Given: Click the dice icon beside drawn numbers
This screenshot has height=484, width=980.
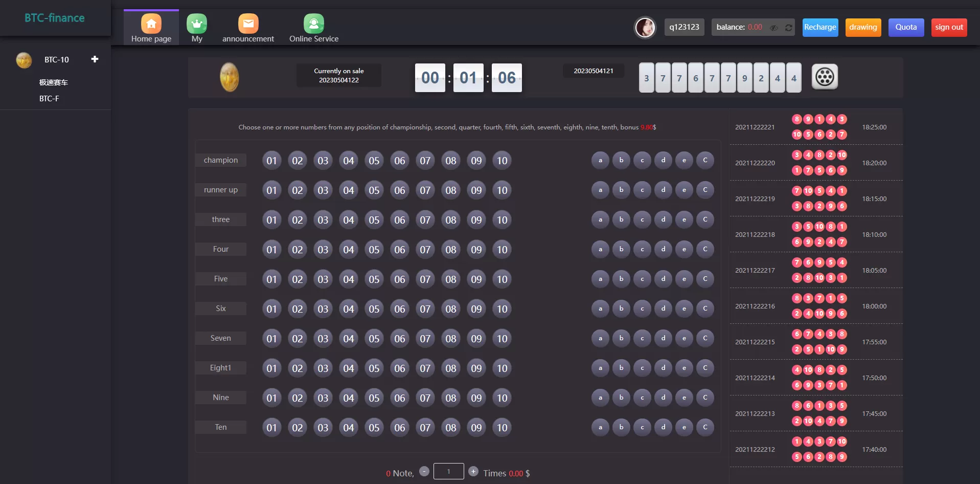Looking at the screenshot, I should coord(825,77).
